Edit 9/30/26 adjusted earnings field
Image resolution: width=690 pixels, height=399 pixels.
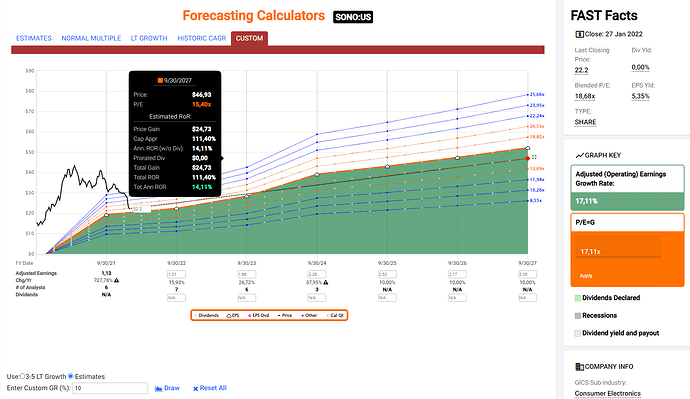tap(457, 274)
